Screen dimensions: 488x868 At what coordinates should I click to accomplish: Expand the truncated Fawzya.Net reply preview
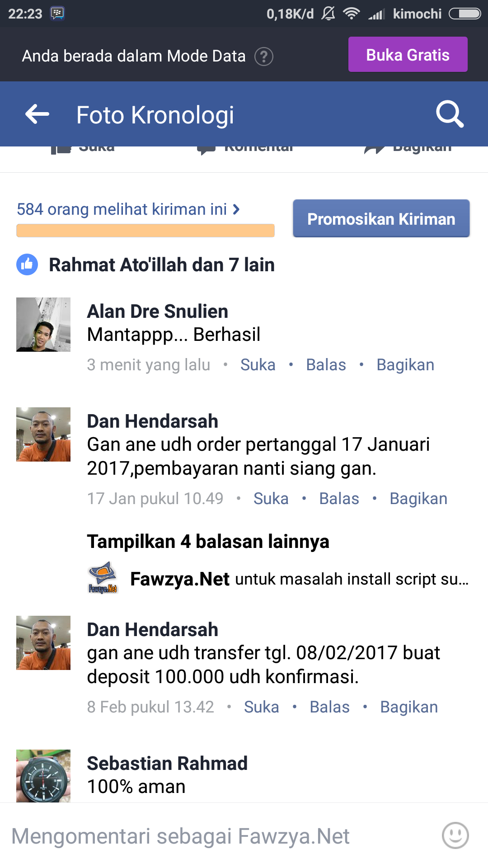pos(300,579)
